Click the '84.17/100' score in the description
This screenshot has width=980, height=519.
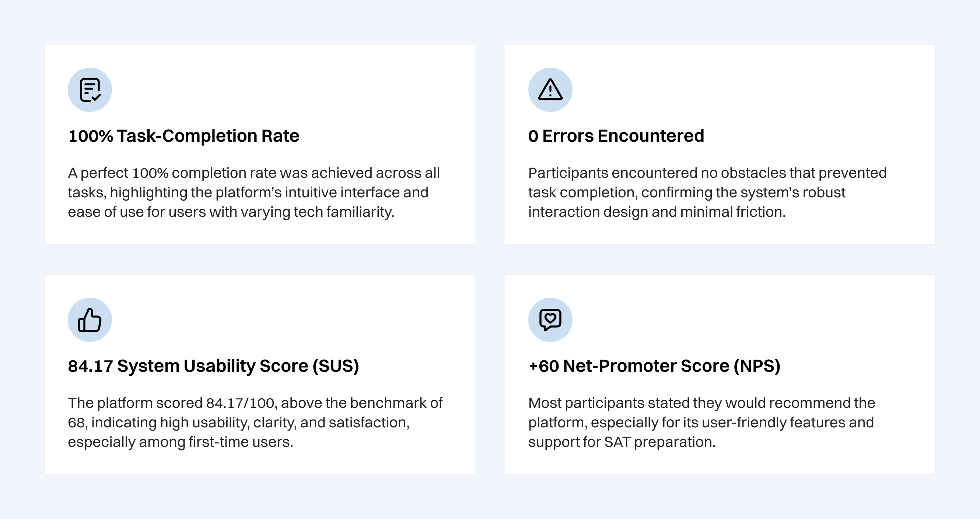coord(241,403)
